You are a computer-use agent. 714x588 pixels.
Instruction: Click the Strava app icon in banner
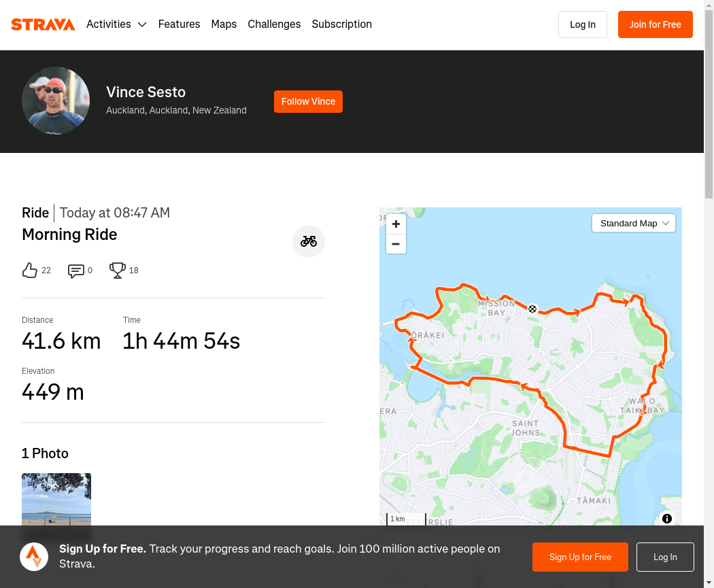(x=34, y=557)
